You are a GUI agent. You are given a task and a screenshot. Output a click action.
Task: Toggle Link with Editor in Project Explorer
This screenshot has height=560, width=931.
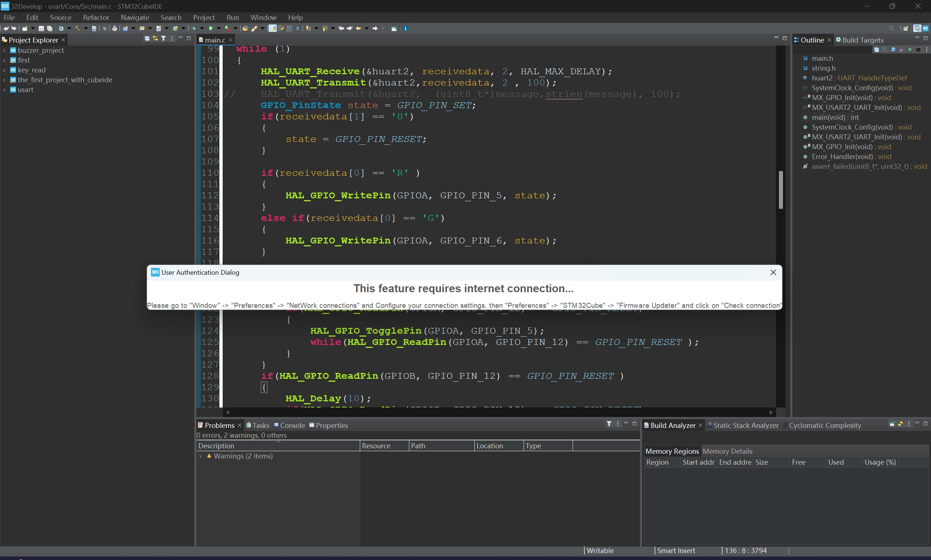pyautogui.click(x=155, y=38)
